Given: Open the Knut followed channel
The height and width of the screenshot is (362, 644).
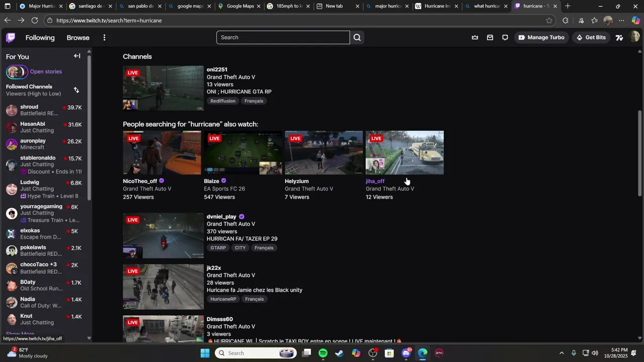Looking at the screenshot, I should tap(44, 319).
